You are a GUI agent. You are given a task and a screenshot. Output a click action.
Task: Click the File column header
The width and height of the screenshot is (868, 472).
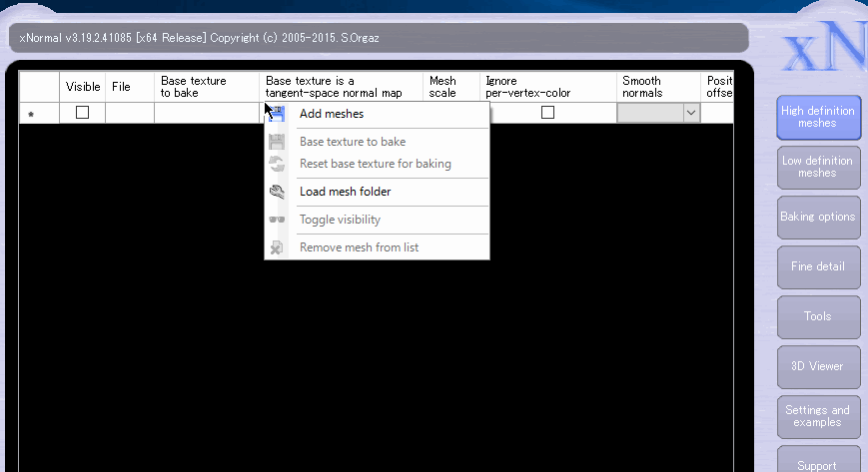pyautogui.click(x=130, y=87)
